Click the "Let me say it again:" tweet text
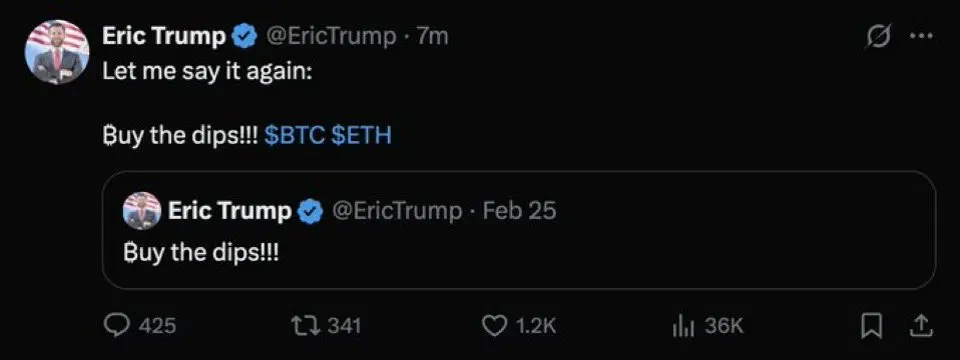Viewport: 960px width, 360px height. point(208,71)
